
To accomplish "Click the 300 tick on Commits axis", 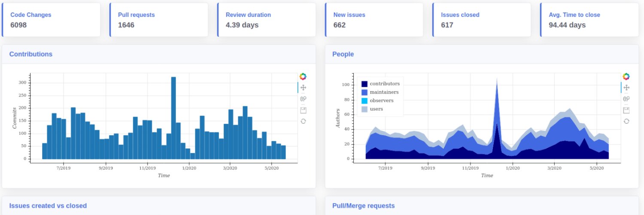I will pos(23,83).
